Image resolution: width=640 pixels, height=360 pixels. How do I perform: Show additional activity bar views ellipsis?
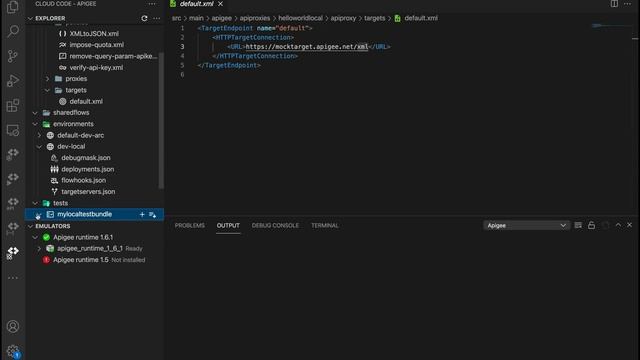[x=13, y=278]
